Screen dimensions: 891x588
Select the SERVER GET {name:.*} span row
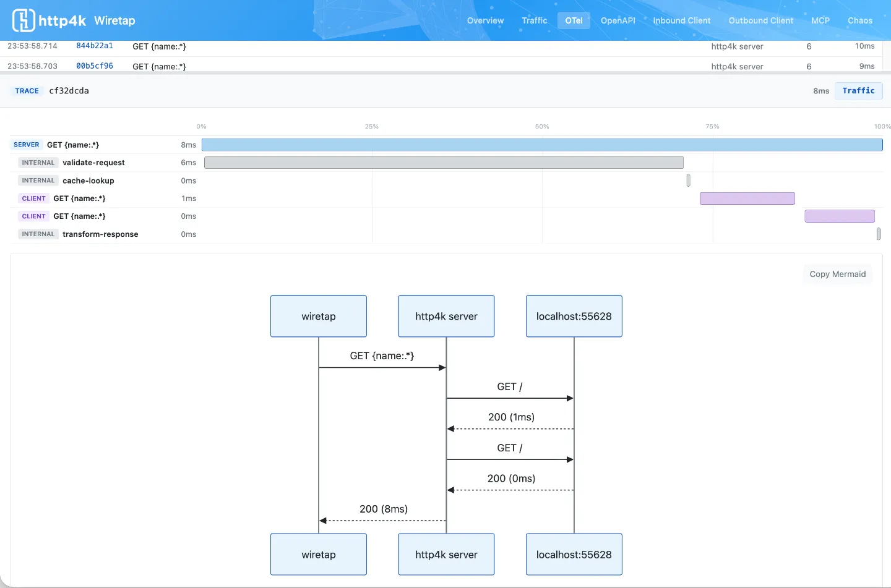[446, 145]
